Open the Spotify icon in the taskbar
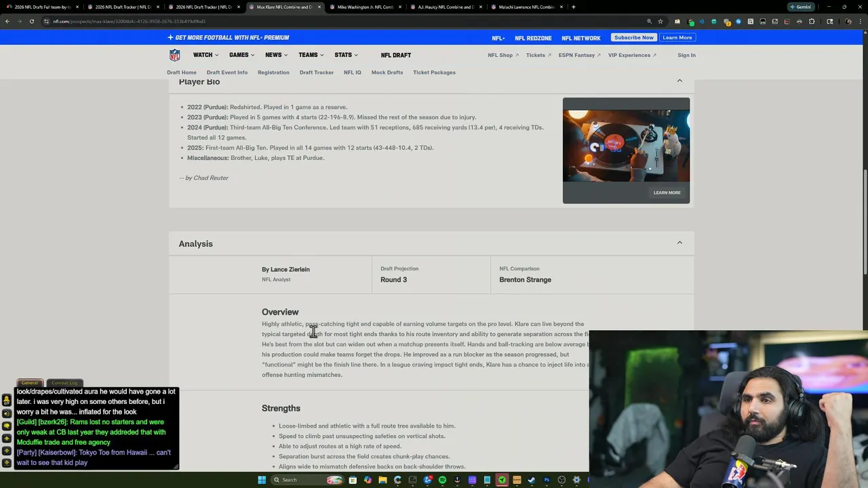Viewport: 868px width, 488px height. point(442,480)
